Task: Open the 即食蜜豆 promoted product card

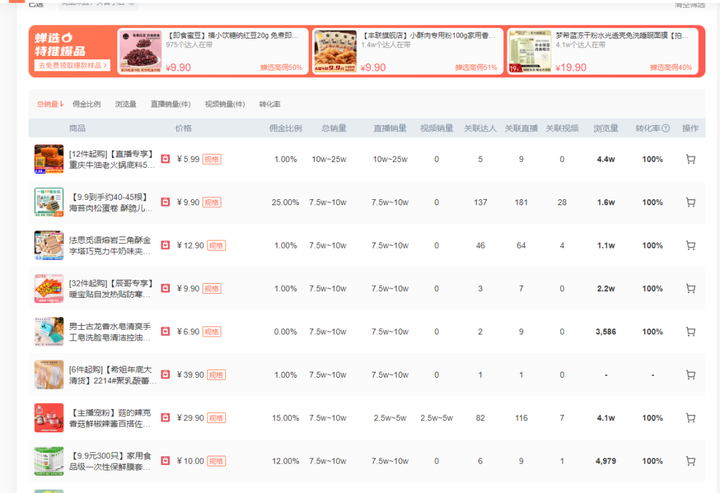Action: pyautogui.click(x=213, y=51)
